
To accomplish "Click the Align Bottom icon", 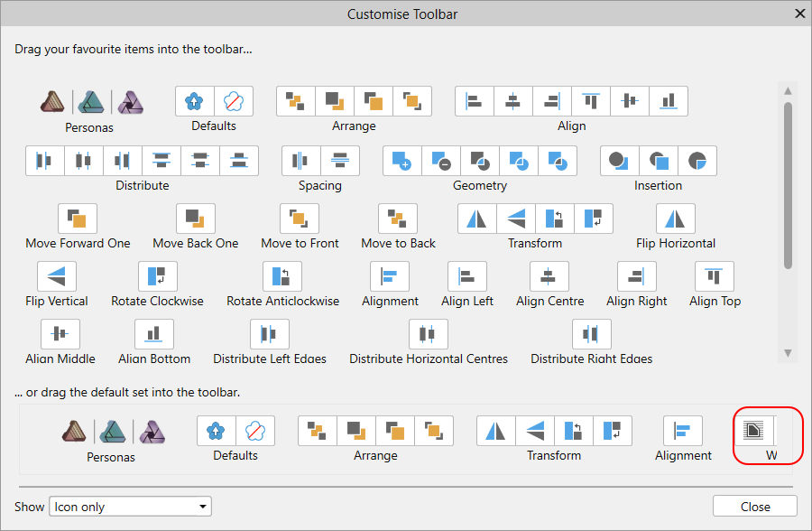I will (154, 334).
